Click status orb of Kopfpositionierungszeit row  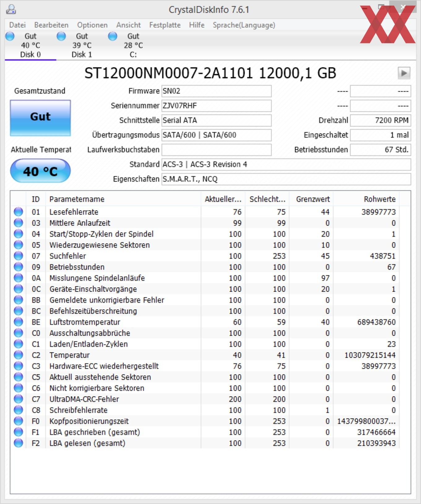[19, 421]
